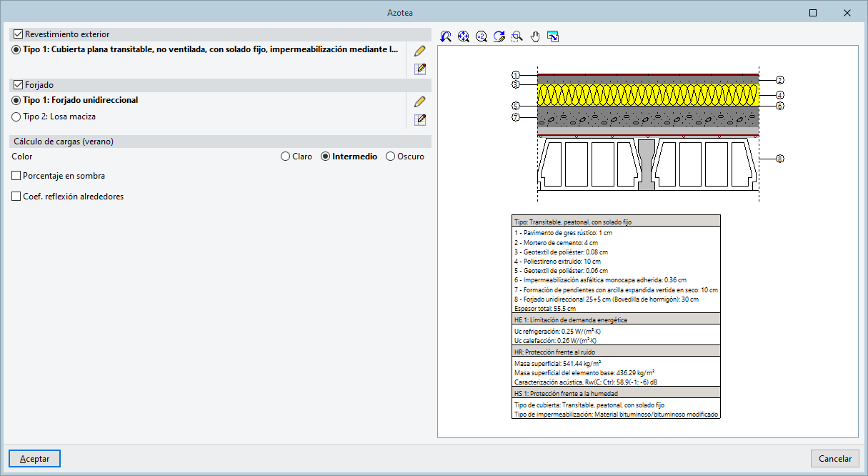Screen dimensions: 868x476
Task: Open the list editor for Revestimiento exterior
Action: (x=420, y=69)
